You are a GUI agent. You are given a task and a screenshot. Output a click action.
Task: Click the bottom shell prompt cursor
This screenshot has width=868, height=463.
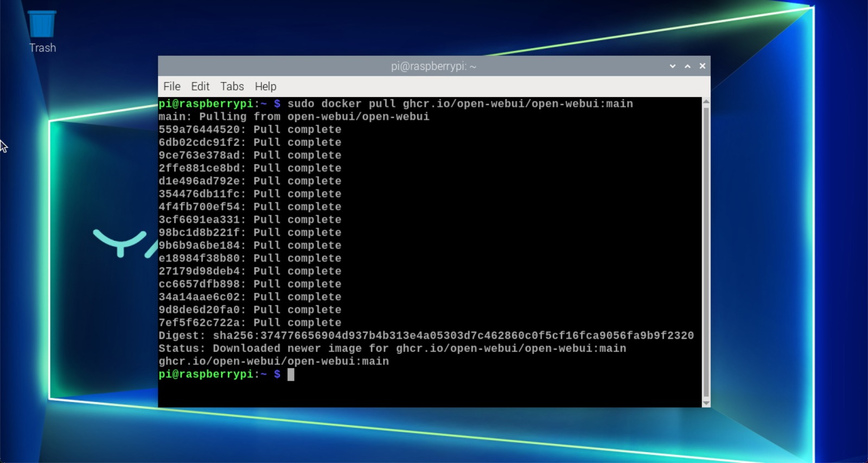pos(291,374)
